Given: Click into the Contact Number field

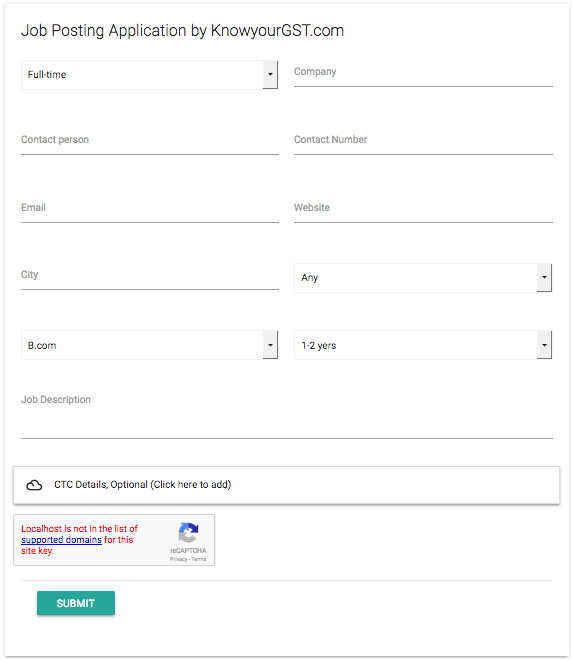Looking at the screenshot, I should pos(423,141).
